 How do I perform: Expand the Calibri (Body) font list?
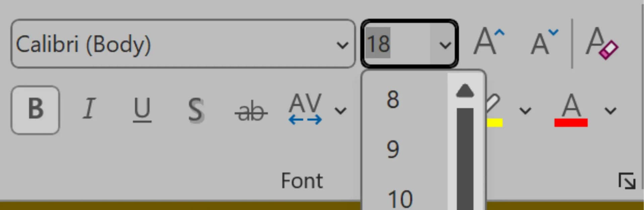click(342, 45)
